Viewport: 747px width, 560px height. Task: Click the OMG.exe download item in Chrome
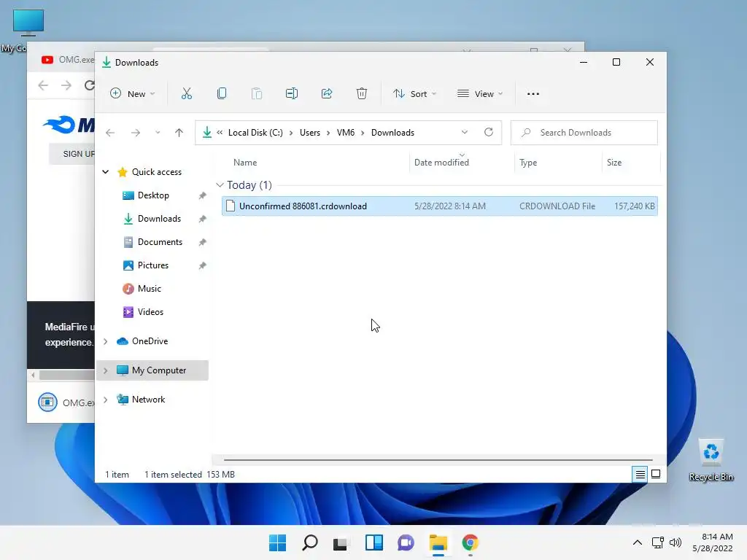(x=66, y=402)
